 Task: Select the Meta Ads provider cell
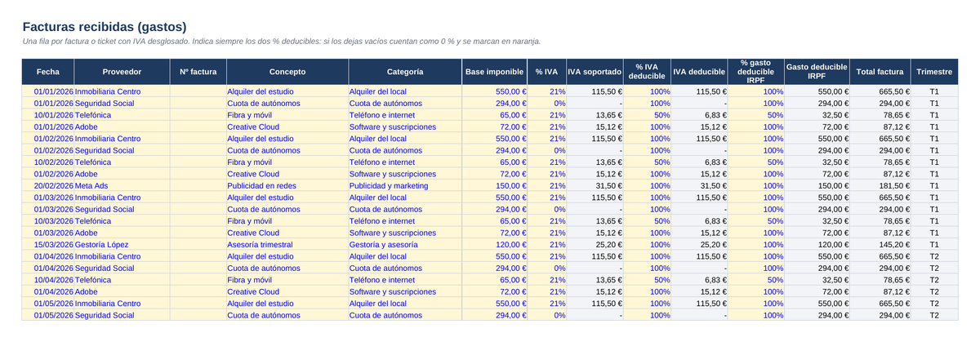[122, 185]
